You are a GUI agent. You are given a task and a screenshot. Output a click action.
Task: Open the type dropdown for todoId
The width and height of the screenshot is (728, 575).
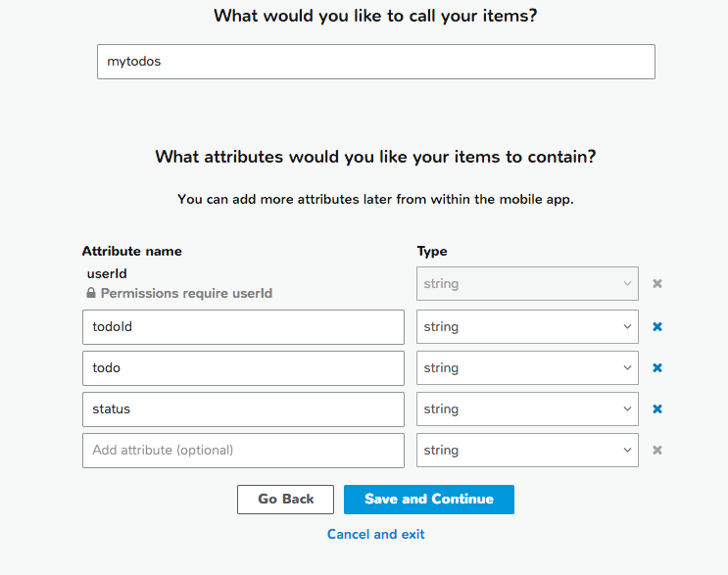click(527, 327)
